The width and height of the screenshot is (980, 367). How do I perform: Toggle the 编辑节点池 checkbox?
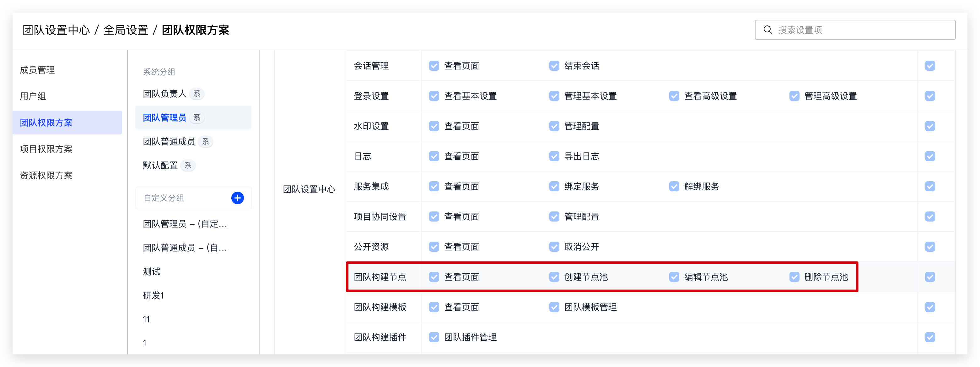(674, 277)
